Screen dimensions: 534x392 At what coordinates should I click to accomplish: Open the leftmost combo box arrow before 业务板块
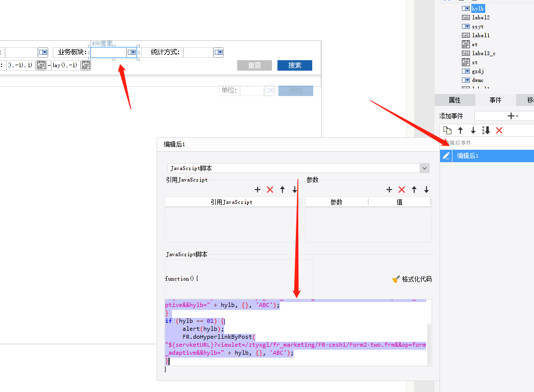click(x=43, y=52)
